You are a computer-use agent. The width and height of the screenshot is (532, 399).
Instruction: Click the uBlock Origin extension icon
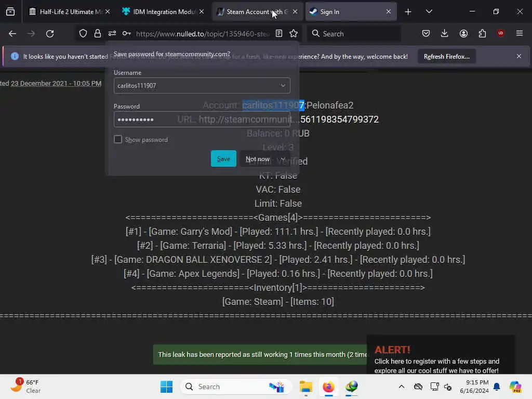[x=501, y=33]
